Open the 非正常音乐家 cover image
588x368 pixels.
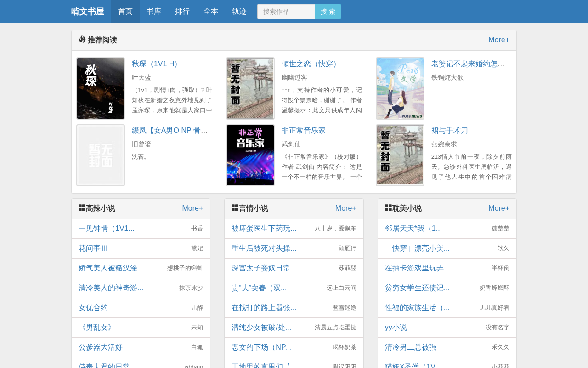tap(250, 155)
